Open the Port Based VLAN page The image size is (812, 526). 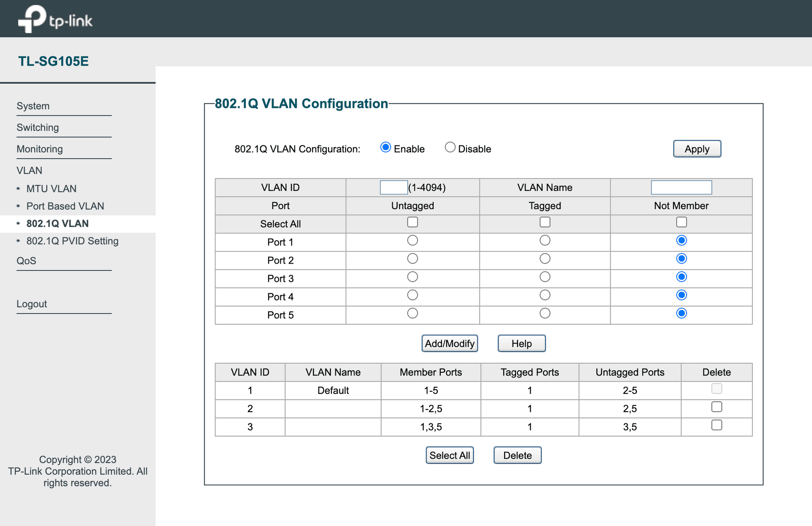[x=65, y=206]
